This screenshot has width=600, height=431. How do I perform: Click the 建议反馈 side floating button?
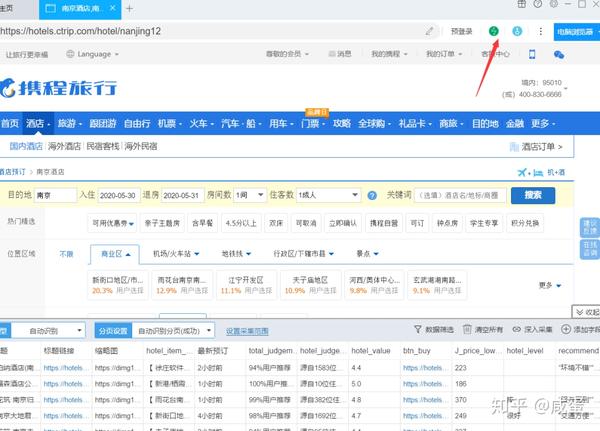pos(590,227)
